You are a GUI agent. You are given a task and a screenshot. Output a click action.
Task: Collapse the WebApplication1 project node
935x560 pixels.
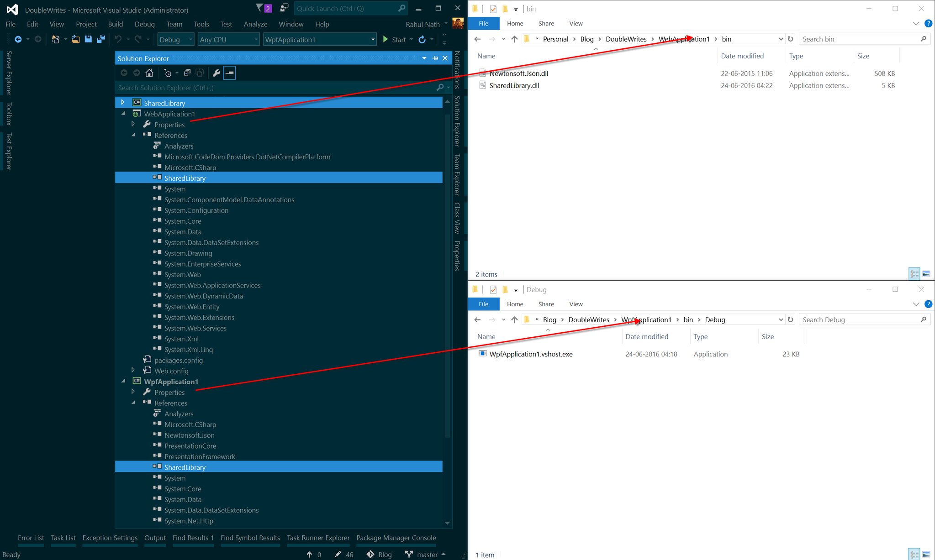(x=123, y=113)
